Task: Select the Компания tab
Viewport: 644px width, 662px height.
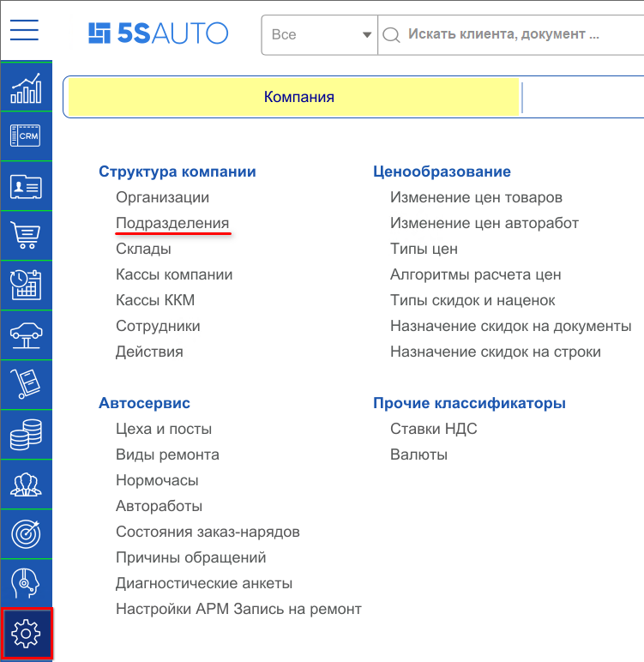Action: point(293,97)
